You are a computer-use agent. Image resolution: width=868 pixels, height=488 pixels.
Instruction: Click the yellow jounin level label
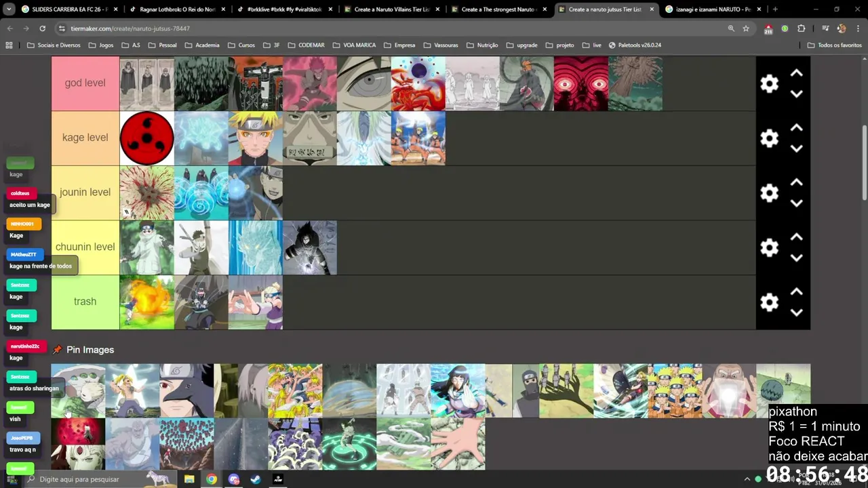(85, 192)
